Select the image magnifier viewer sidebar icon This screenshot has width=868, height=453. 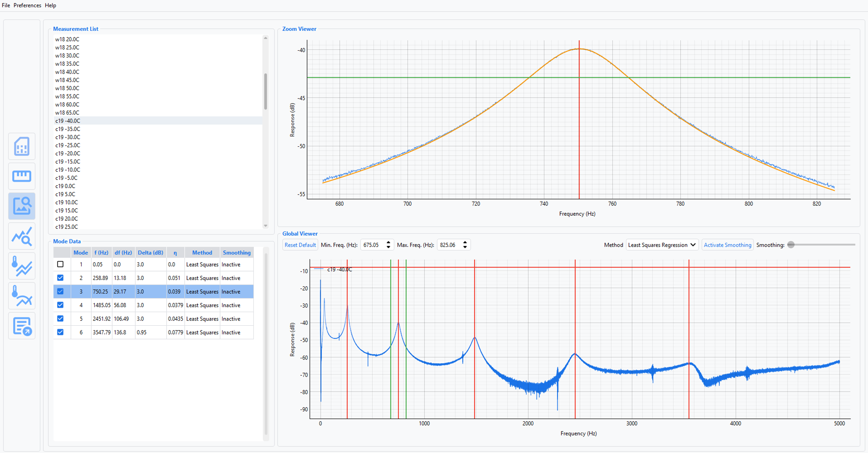point(22,206)
